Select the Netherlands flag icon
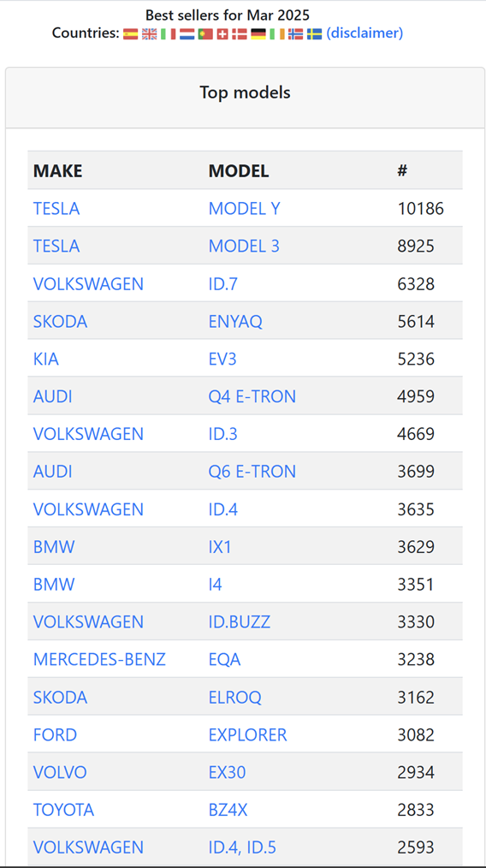Image resolution: width=486 pixels, height=868 pixels. pyautogui.click(x=187, y=33)
